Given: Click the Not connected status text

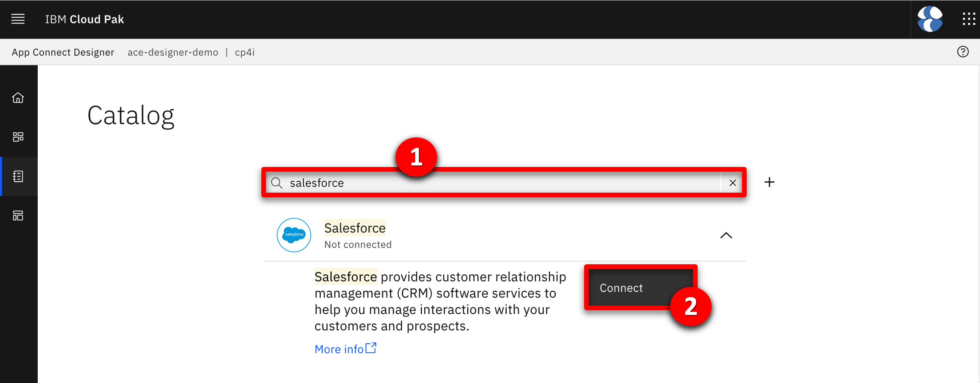Looking at the screenshot, I should click(x=358, y=244).
